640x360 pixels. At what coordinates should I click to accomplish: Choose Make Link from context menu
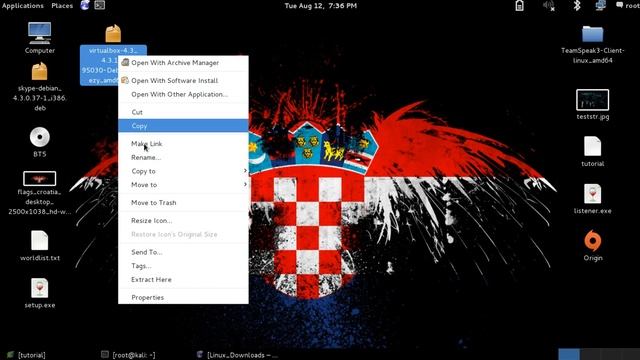[x=183, y=144]
